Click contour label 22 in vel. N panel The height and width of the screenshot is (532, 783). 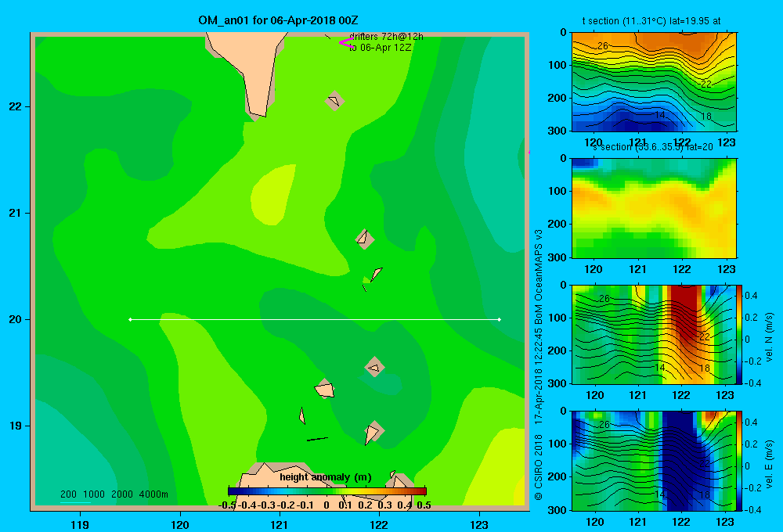pos(704,337)
